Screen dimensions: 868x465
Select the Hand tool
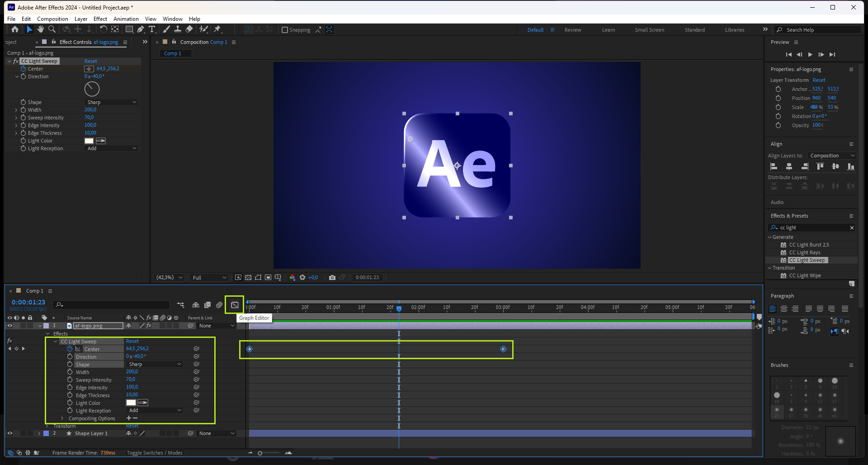click(41, 29)
